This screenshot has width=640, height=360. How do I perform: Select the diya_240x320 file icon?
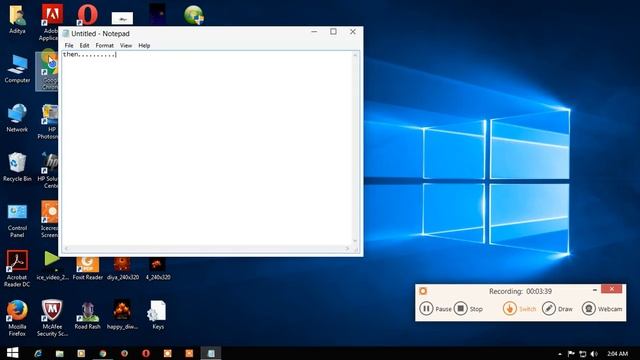coord(122,269)
